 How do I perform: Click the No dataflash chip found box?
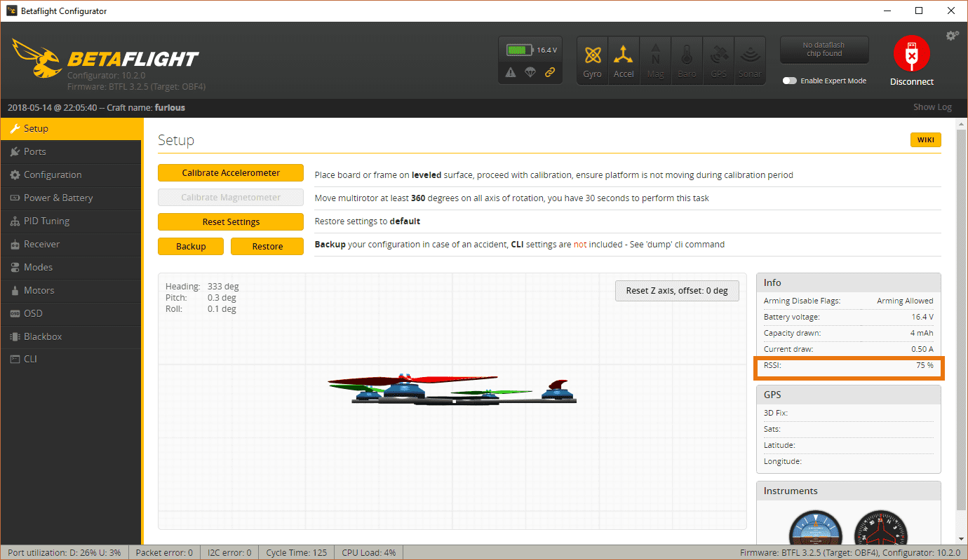pos(824,50)
